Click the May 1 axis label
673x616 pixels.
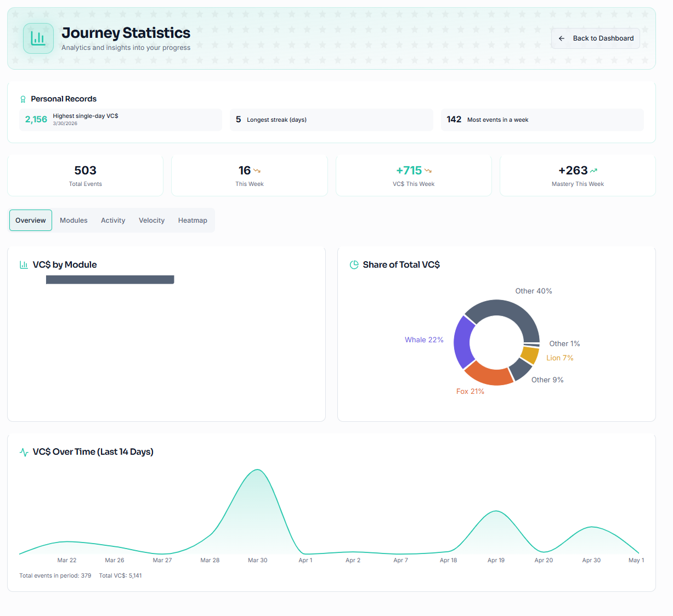coord(636,561)
